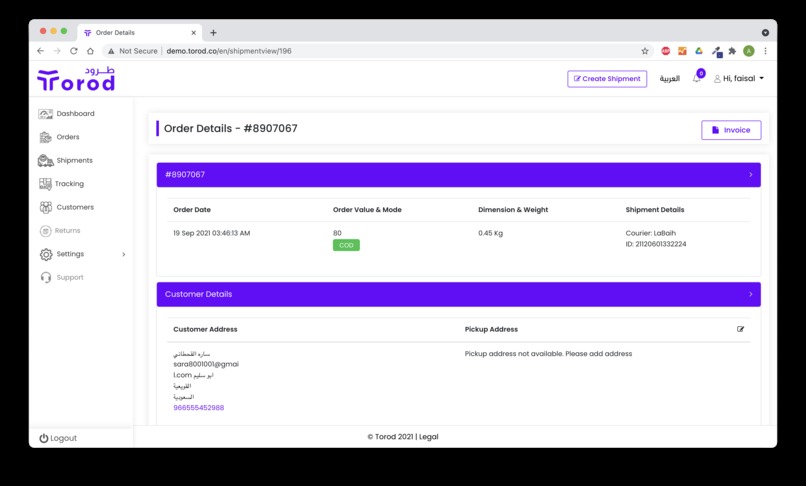Click the Returns sidebar icon
This screenshot has width=806, height=486.
[45, 231]
